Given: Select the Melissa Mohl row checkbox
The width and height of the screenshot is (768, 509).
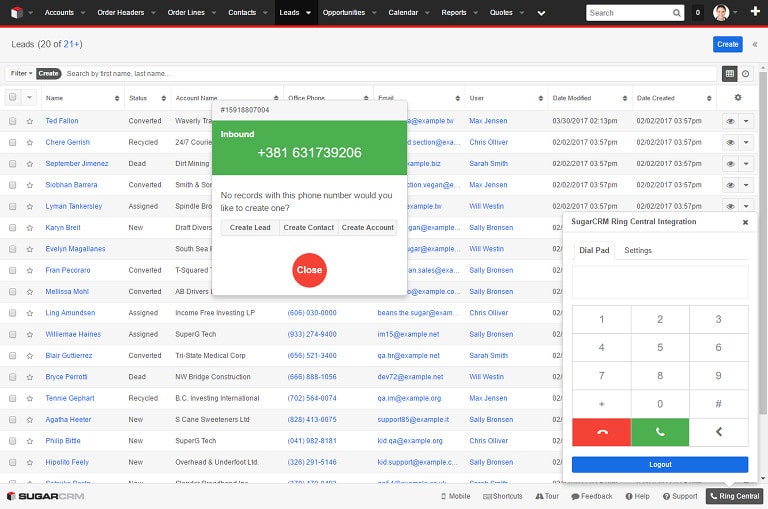Looking at the screenshot, I should [x=13, y=291].
